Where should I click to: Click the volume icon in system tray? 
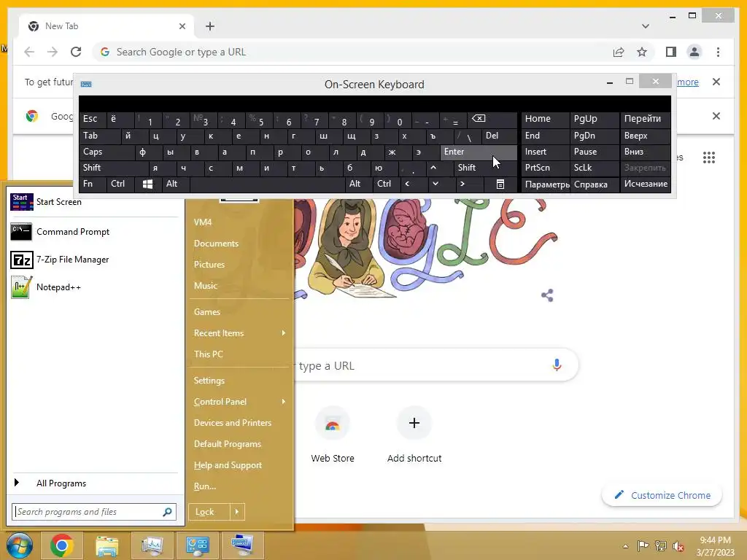pos(678,546)
